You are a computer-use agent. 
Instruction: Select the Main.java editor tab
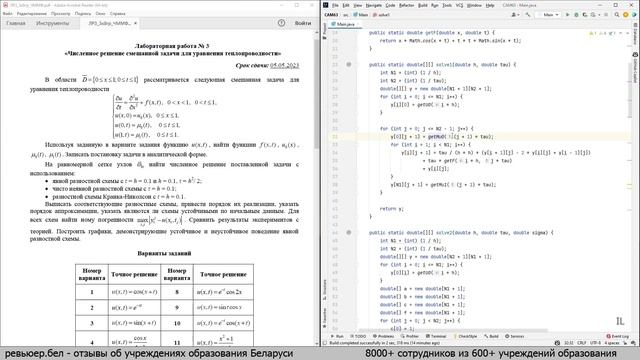pos(345,24)
